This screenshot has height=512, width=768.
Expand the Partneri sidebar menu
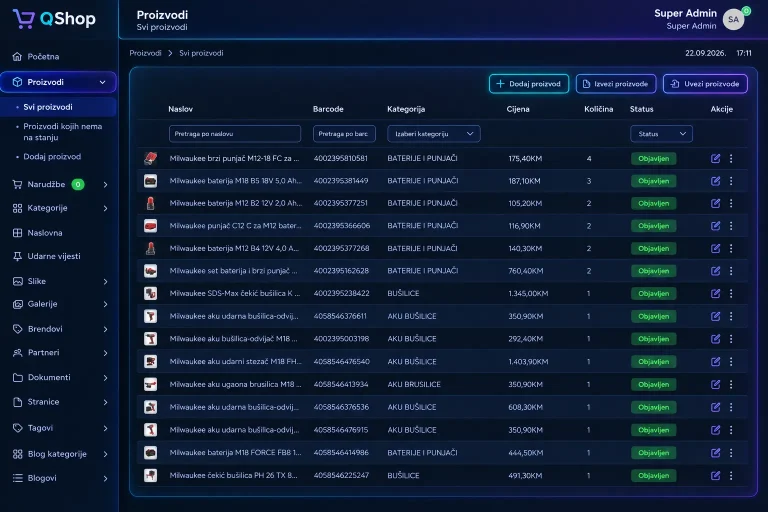pyautogui.click(x=105, y=353)
